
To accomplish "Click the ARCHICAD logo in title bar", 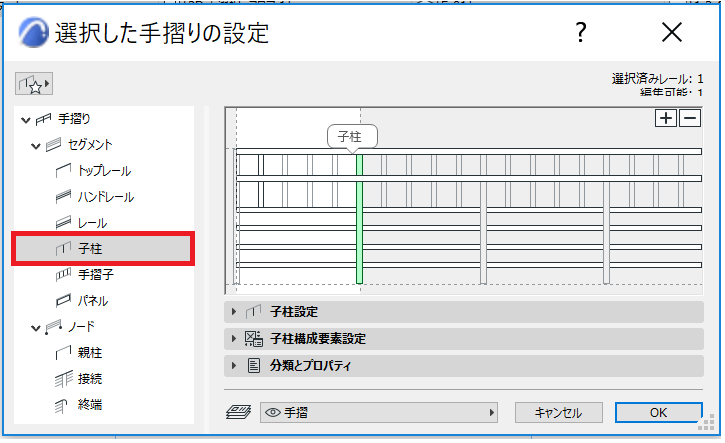I will click(33, 32).
